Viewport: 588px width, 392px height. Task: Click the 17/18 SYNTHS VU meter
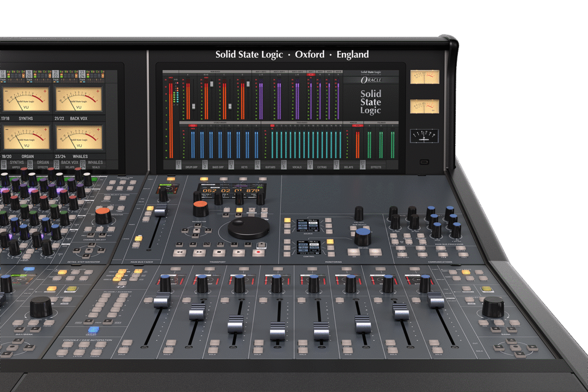click(26, 100)
